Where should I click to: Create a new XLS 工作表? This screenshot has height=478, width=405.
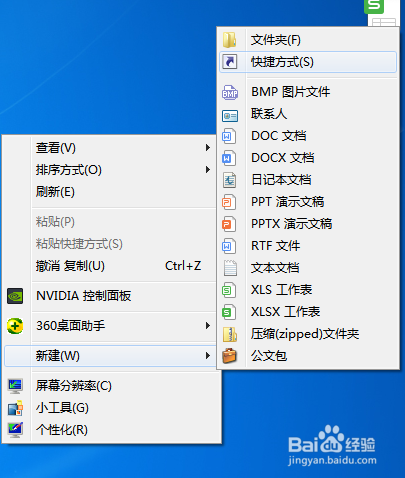[x=308, y=290]
